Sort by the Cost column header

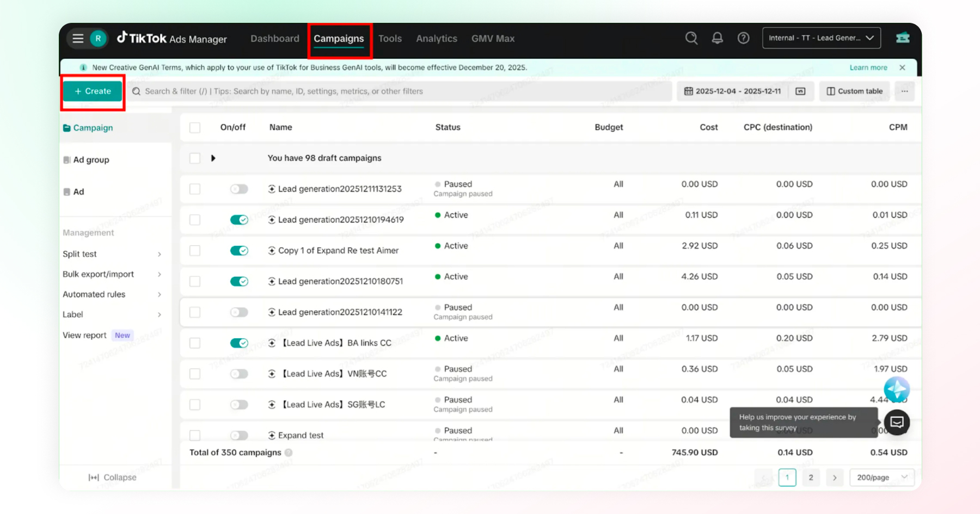point(708,127)
